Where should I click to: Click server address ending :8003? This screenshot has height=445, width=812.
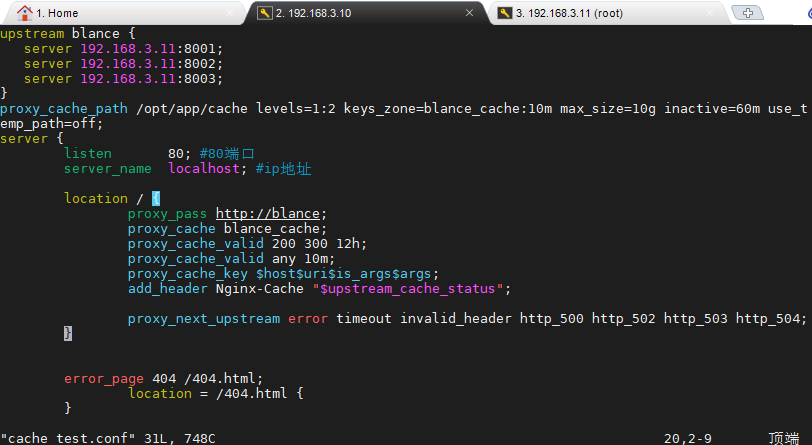click(151, 79)
